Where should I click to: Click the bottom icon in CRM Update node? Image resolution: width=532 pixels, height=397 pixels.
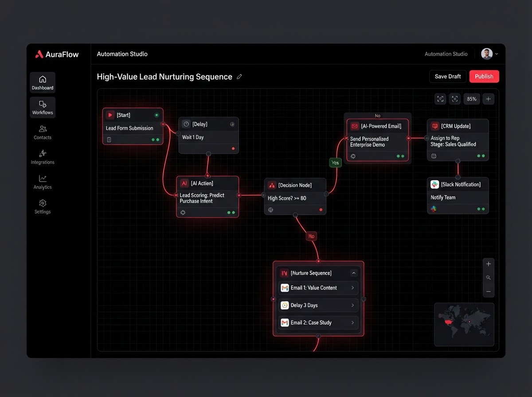tap(434, 156)
